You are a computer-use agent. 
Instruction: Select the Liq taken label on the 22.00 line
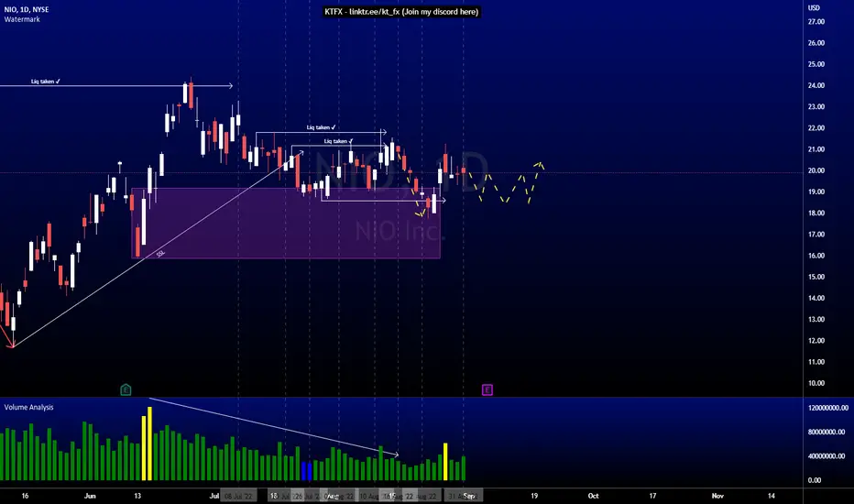[321, 127]
